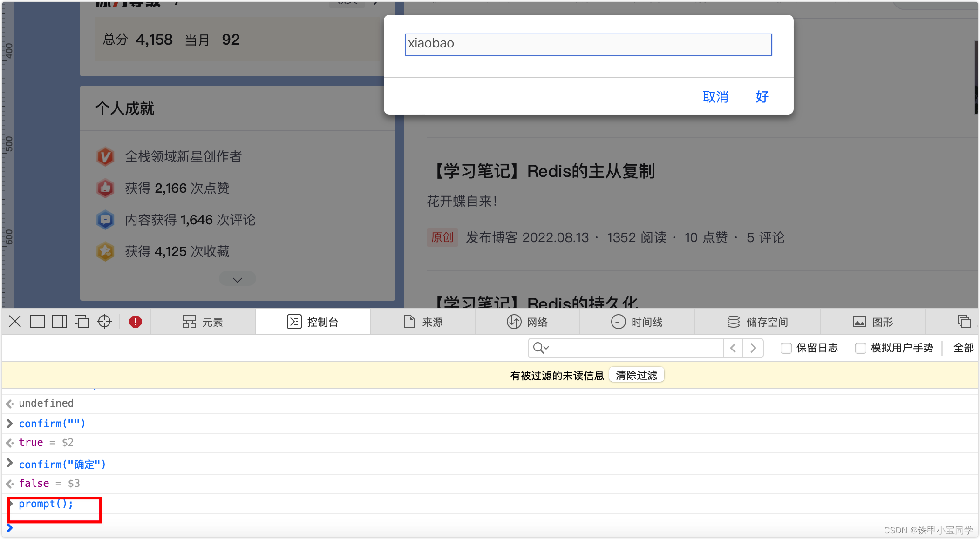Click the layers icon after the 图形 tab

point(964,322)
